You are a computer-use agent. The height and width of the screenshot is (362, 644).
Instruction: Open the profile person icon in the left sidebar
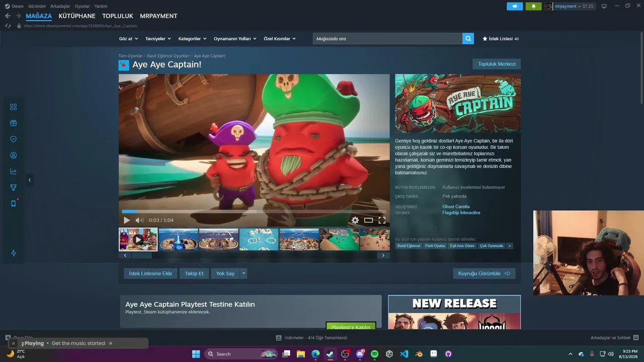coord(14,155)
